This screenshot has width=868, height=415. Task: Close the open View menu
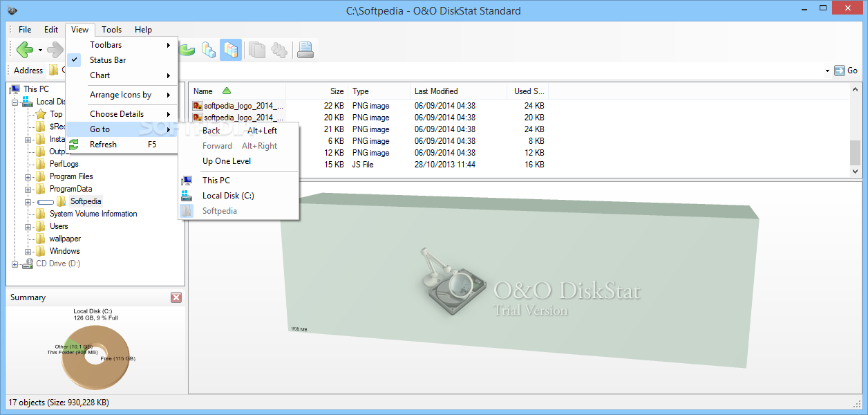pyautogui.click(x=79, y=30)
